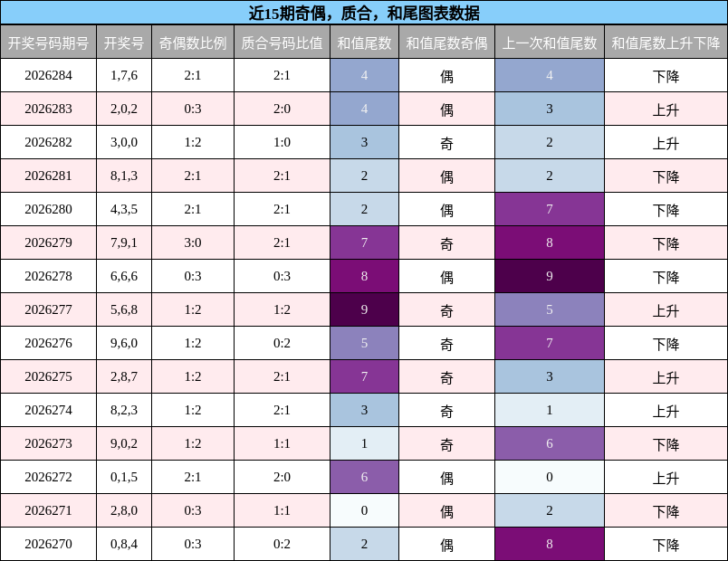728x561 pixels.
Task: Click the 质合号码比值 column header
Action: coord(282,43)
